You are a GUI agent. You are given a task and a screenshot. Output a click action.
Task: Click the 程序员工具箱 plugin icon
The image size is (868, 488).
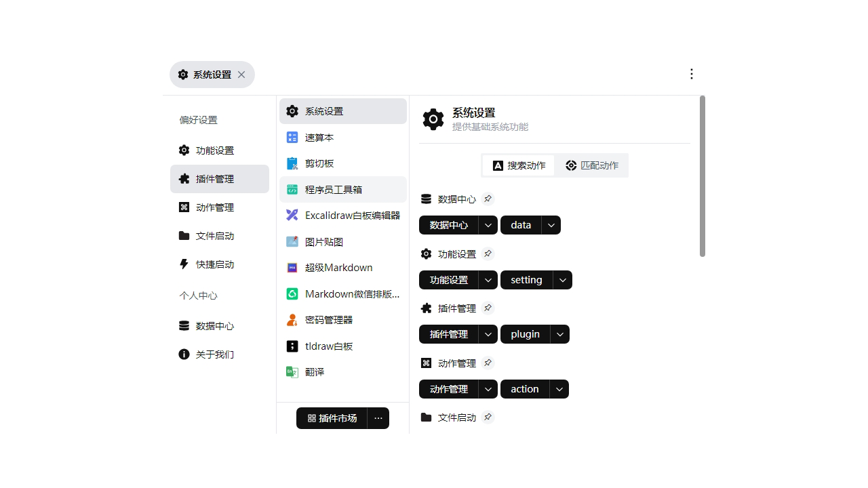coord(292,189)
